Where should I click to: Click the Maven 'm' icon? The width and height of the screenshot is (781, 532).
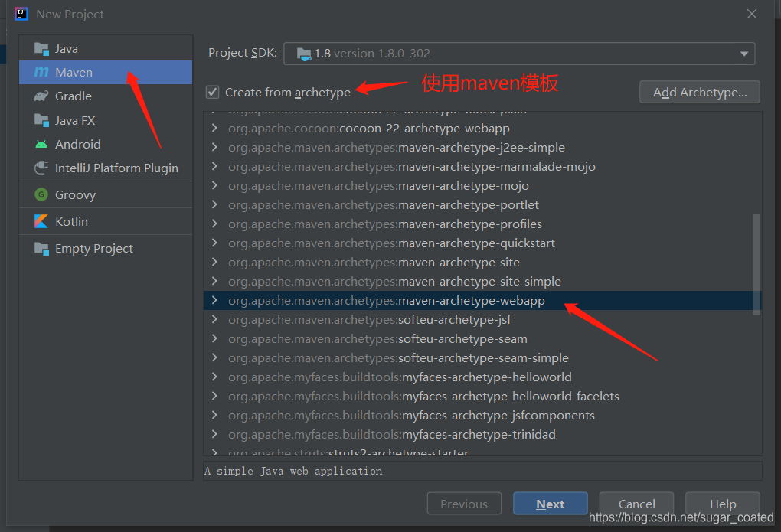coord(41,72)
